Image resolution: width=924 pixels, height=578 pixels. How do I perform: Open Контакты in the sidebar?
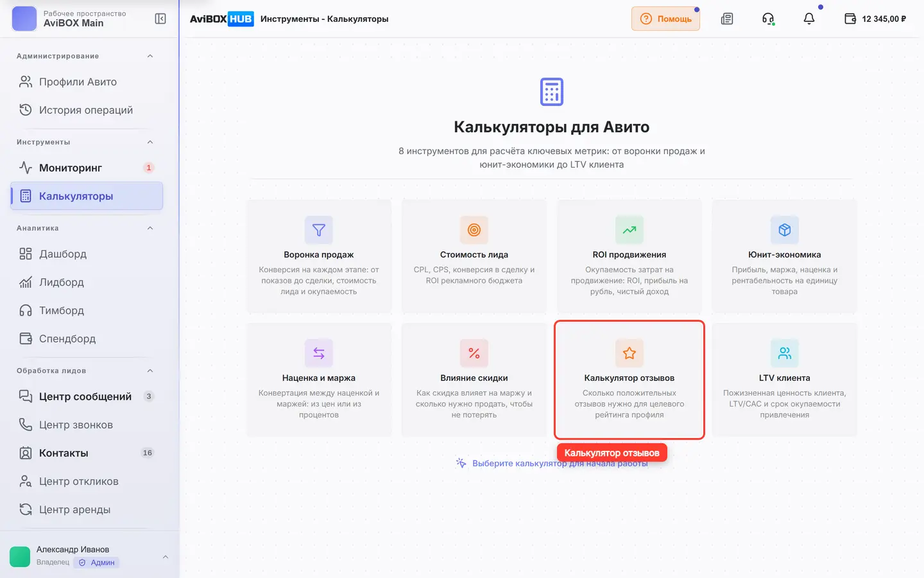coord(87,453)
